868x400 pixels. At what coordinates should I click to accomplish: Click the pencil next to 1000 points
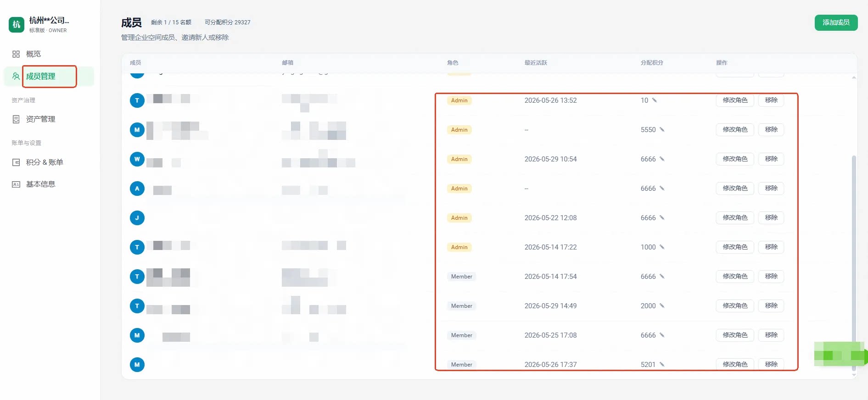(662, 247)
